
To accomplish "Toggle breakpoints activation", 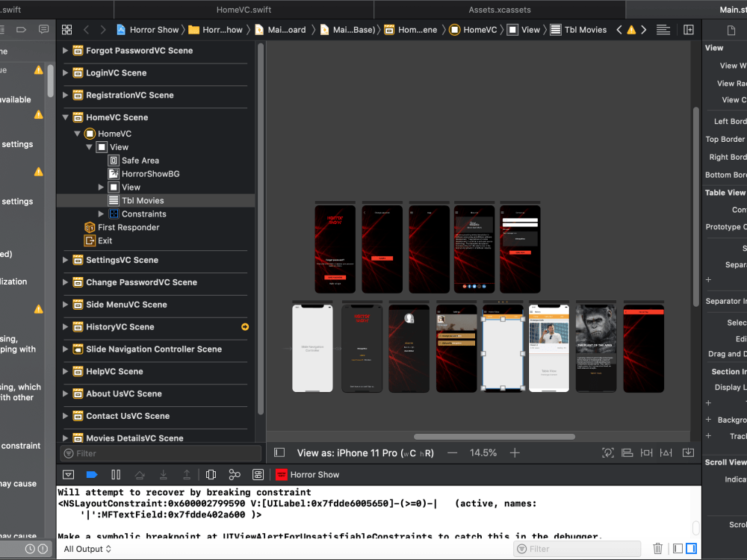I will pyautogui.click(x=92, y=475).
